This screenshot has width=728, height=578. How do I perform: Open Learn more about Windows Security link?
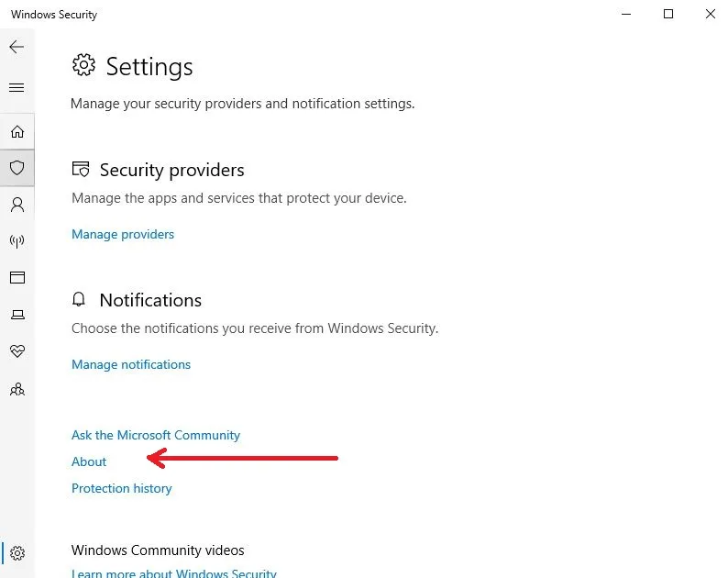click(x=174, y=573)
